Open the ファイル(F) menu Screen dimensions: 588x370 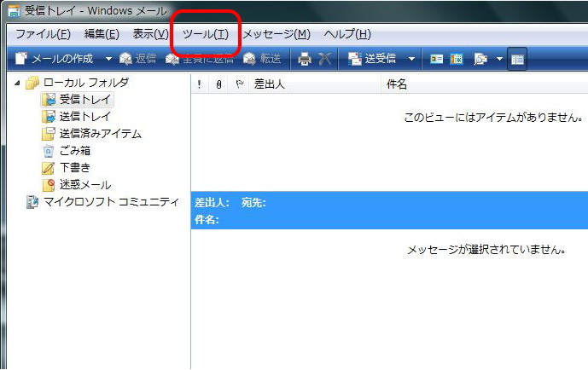point(43,34)
